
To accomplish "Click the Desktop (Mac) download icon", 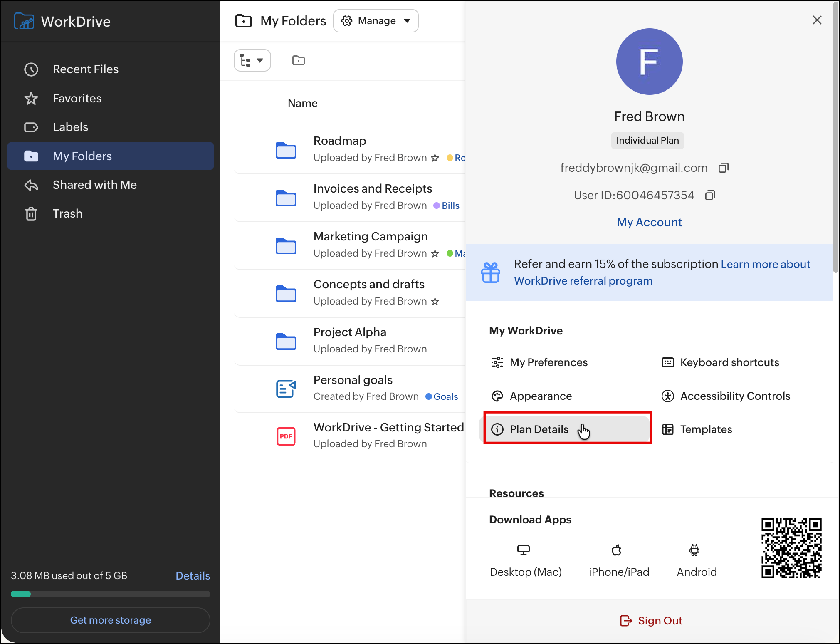I will pos(523,550).
